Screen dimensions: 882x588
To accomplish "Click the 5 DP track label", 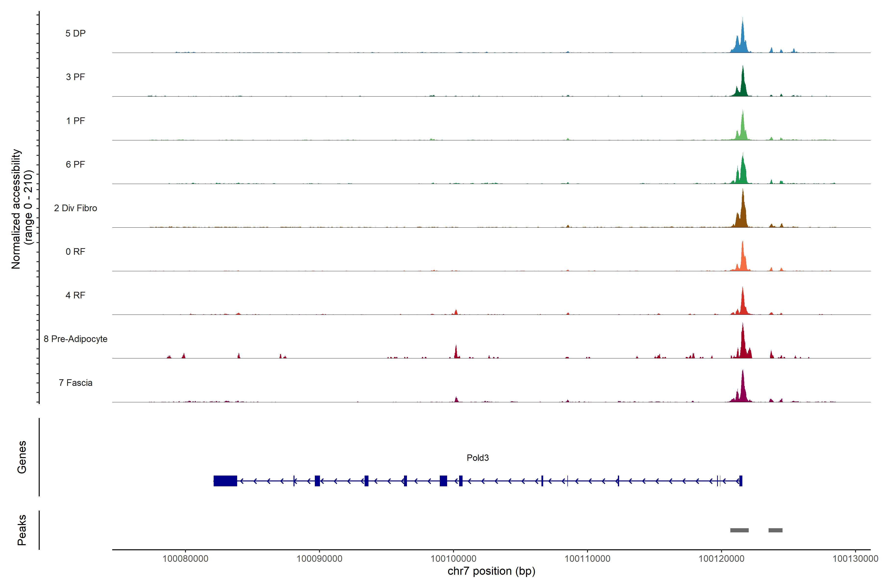I will (75, 33).
